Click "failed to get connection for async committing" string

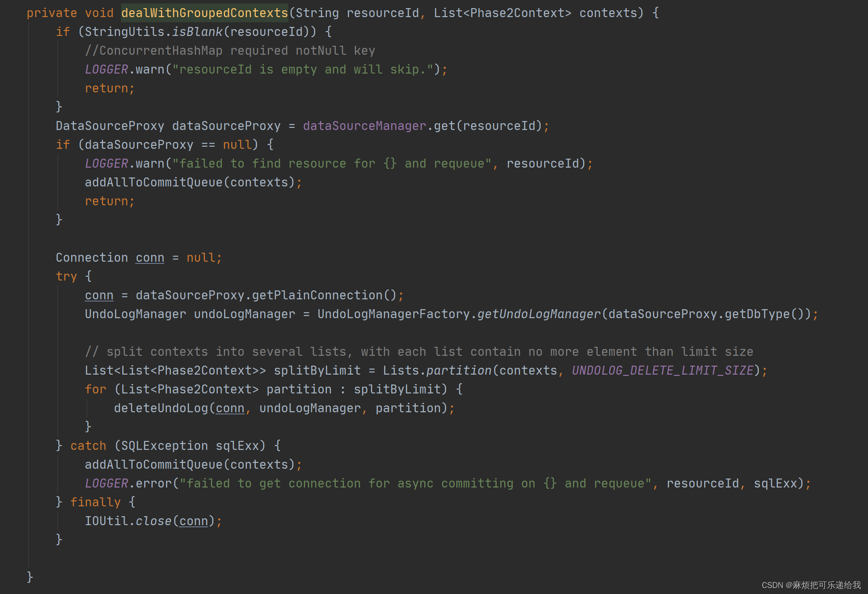415,483
